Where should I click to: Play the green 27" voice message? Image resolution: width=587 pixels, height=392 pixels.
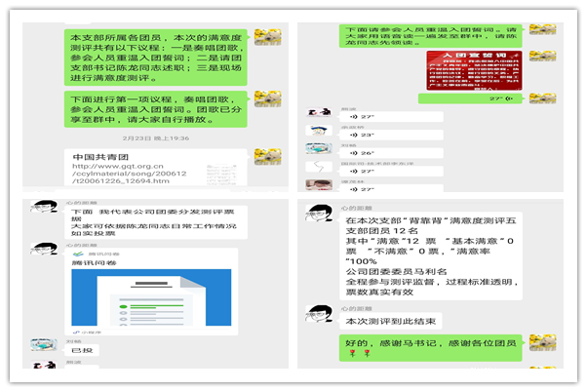[470, 98]
